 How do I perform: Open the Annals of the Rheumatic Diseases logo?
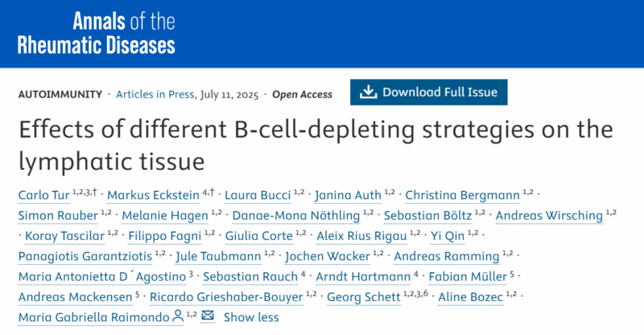96,33
